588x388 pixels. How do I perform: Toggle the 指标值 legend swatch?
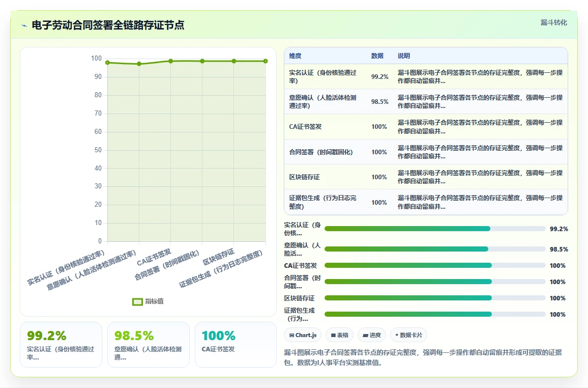click(x=138, y=302)
